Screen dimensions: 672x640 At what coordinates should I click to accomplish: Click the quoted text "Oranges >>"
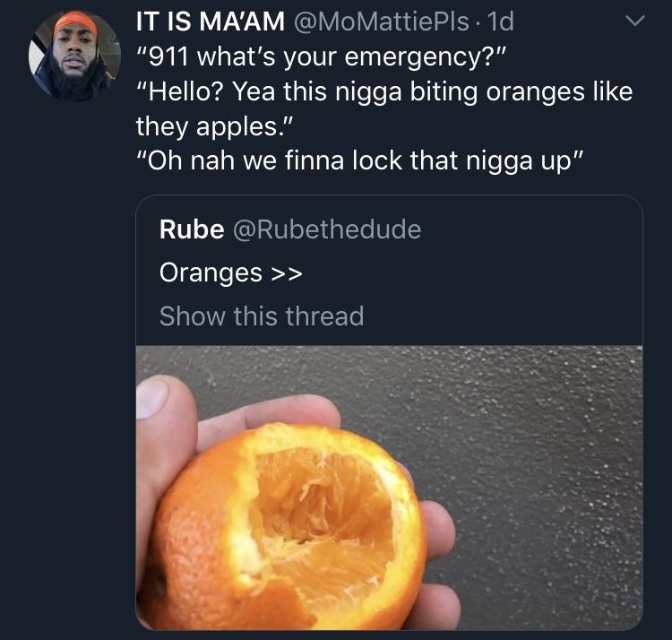(231, 272)
